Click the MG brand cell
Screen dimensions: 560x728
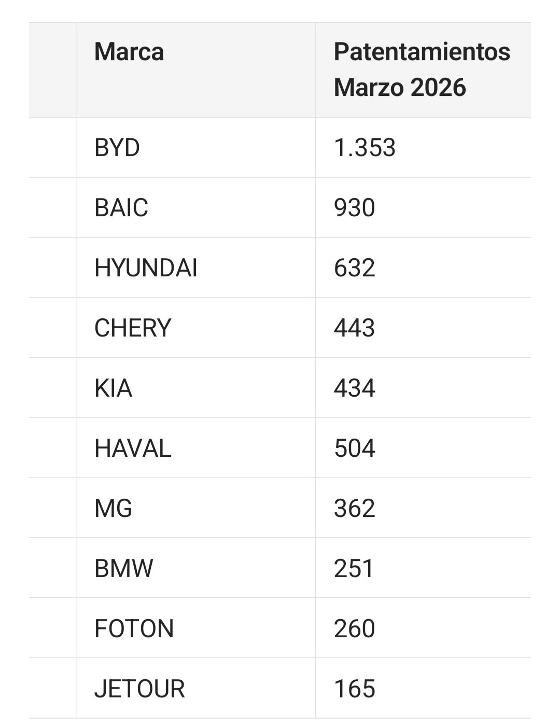tap(114, 508)
